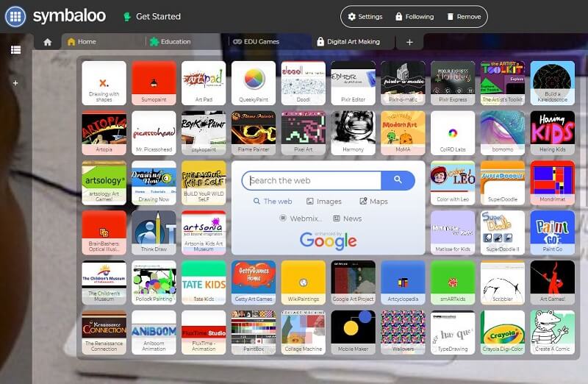
Task: Select the Maps search option
Action: click(374, 202)
